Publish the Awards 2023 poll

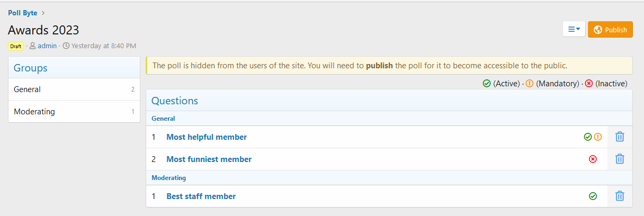click(610, 30)
